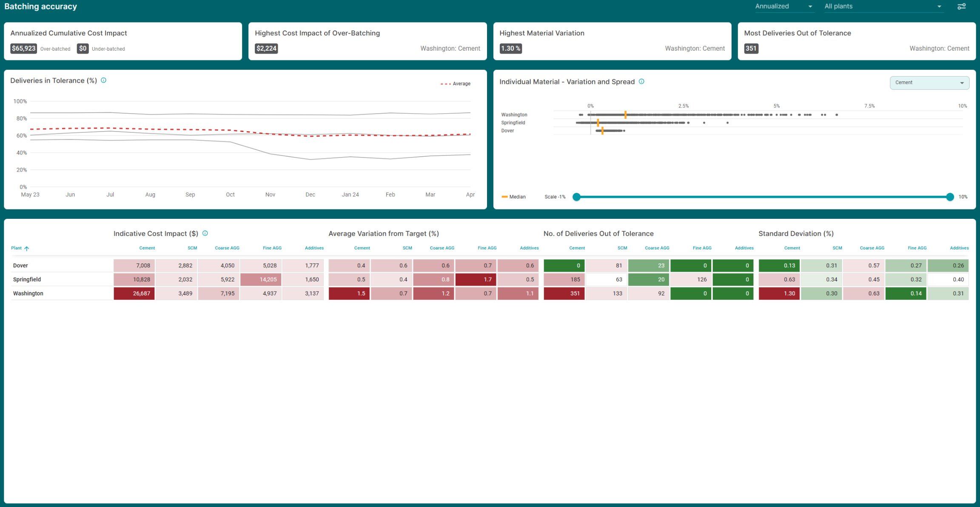Click info icon beside Indicative Cost Impact

pos(205,233)
